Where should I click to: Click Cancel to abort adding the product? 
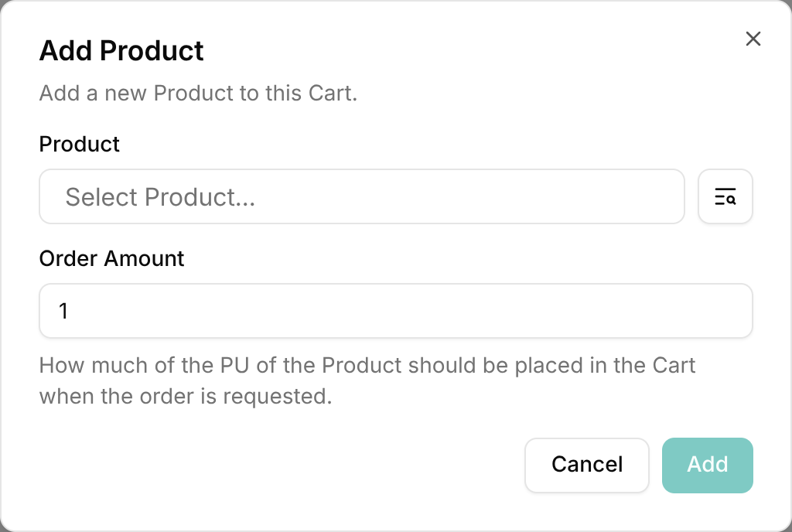[586, 465]
